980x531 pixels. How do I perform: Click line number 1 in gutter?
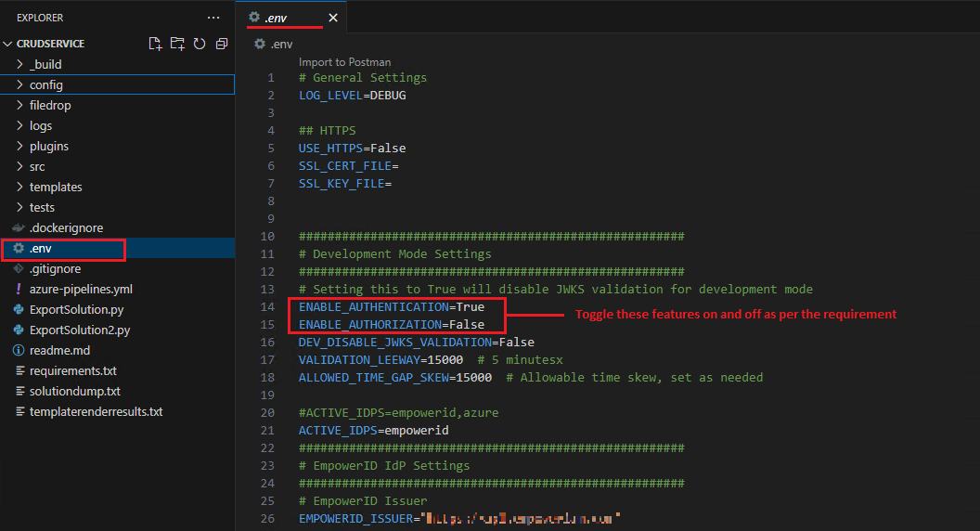271,78
